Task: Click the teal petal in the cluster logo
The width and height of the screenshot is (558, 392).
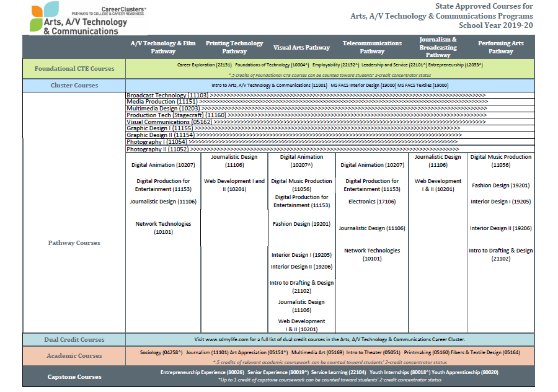Action: [x=51, y=9]
